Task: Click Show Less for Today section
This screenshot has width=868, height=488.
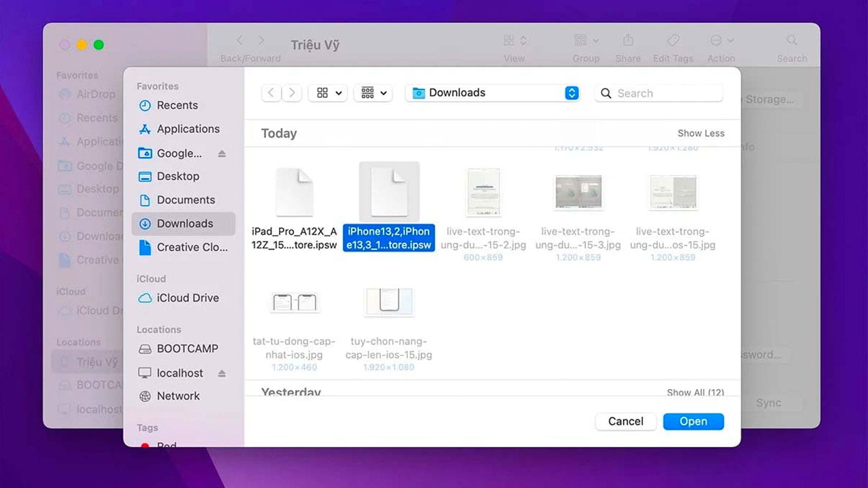Action: tap(700, 133)
